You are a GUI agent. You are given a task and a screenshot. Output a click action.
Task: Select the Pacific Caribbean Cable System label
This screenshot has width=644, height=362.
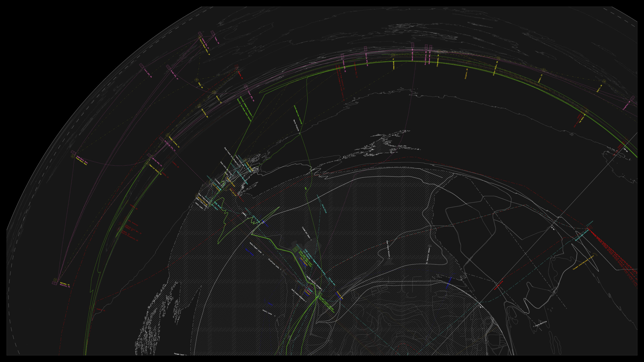click(x=244, y=110)
